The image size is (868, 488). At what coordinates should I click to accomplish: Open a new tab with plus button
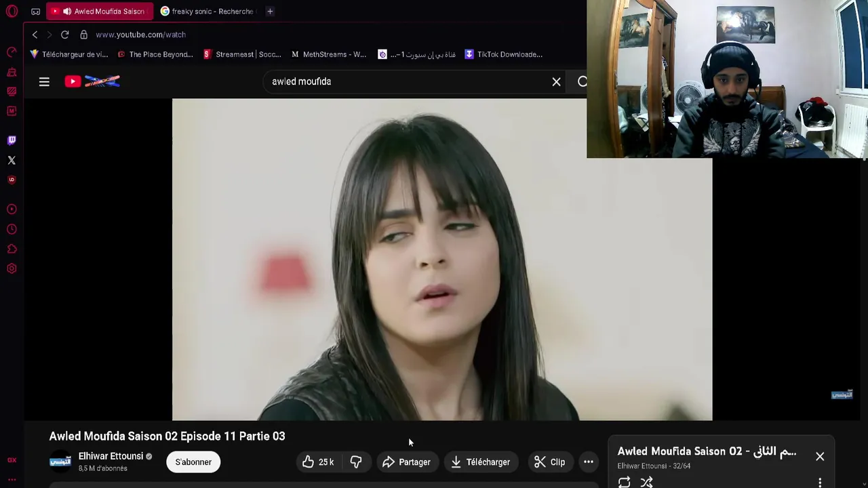click(270, 12)
